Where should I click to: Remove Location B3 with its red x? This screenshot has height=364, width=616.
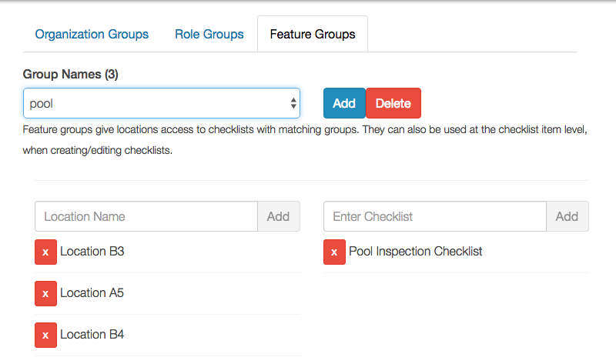pos(45,252)
